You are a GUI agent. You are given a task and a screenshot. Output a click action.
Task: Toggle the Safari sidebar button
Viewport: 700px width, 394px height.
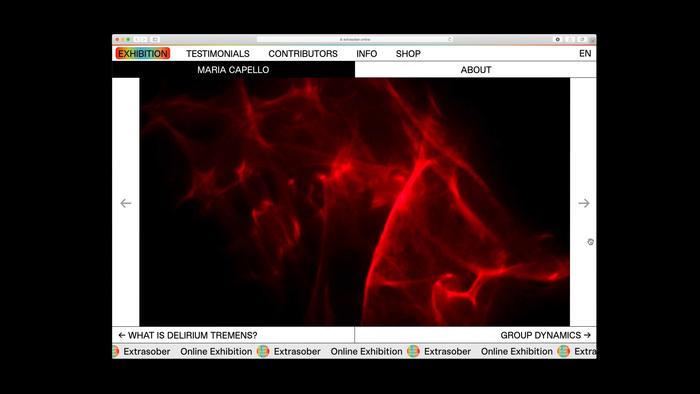[x=155, y=39]
